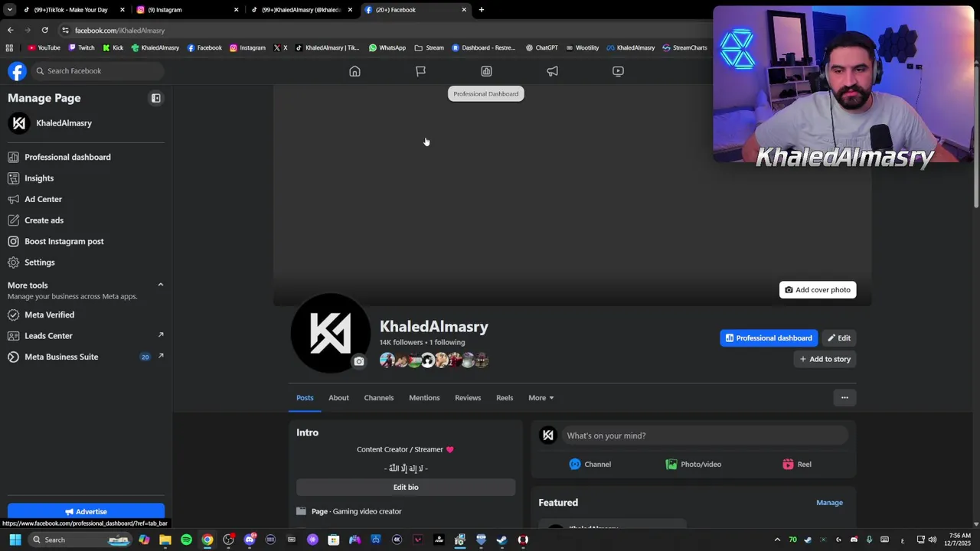Open Steam from the taskbar
The width and height of the screenshot is (980, 551).
(501, 540)
